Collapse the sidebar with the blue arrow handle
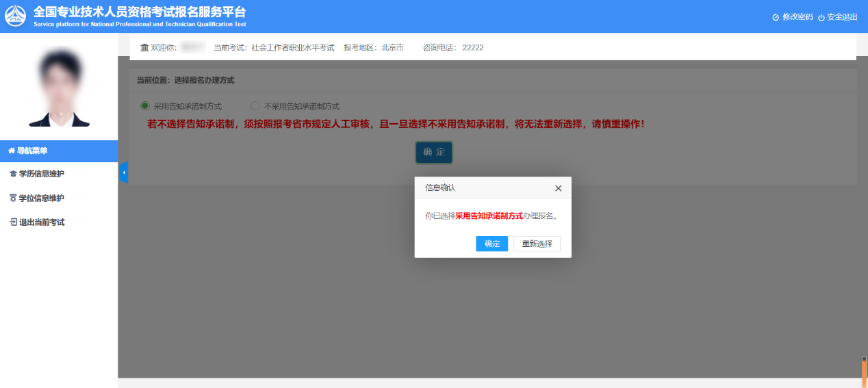This screenshot has height=388, width=868. [124, 172]
